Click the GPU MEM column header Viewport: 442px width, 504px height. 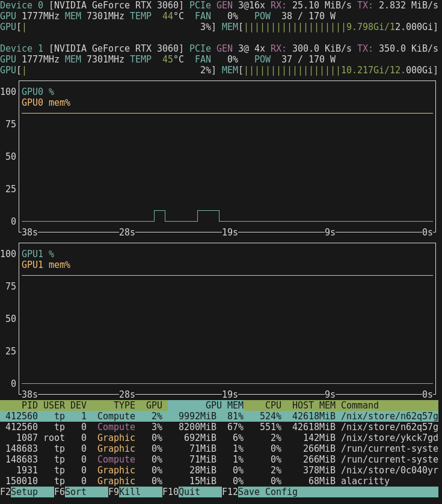(224, 405)
